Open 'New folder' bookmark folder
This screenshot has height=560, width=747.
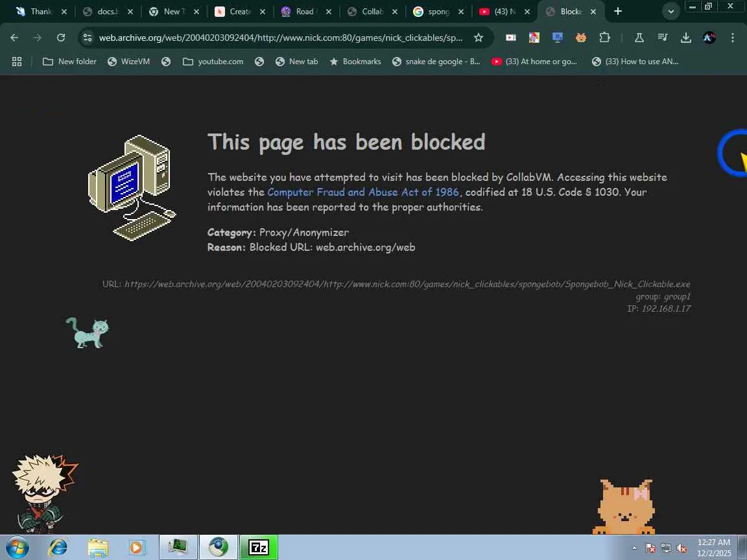pyautogui.click(x=69, y=62)
